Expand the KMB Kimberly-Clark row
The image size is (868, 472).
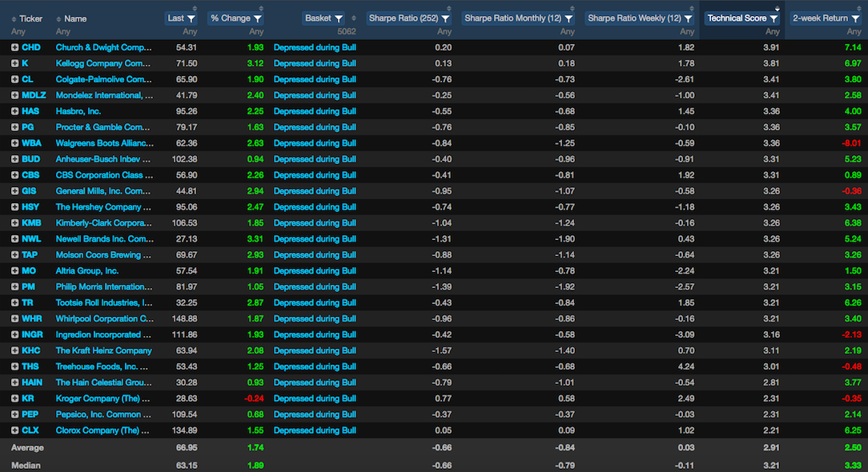tap(15, 223)
